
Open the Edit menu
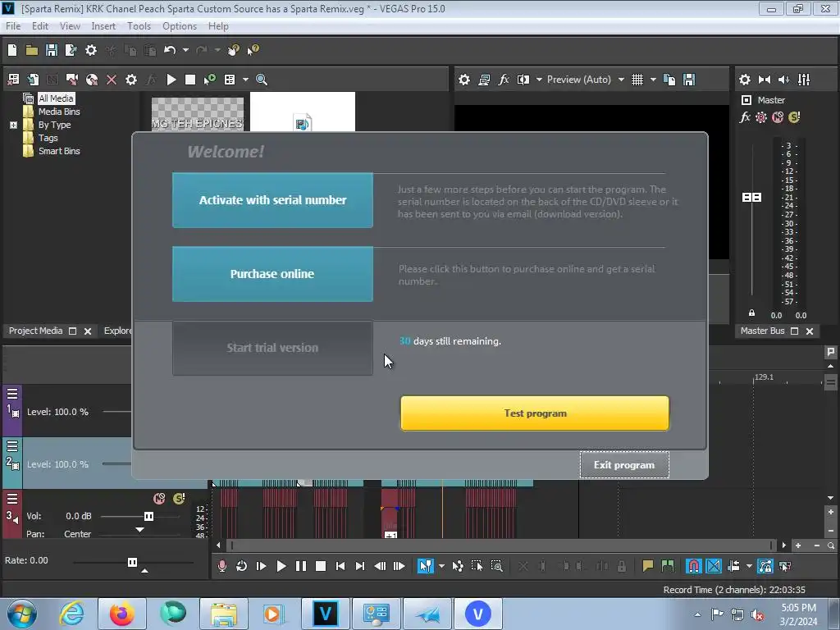pos(39,26)
